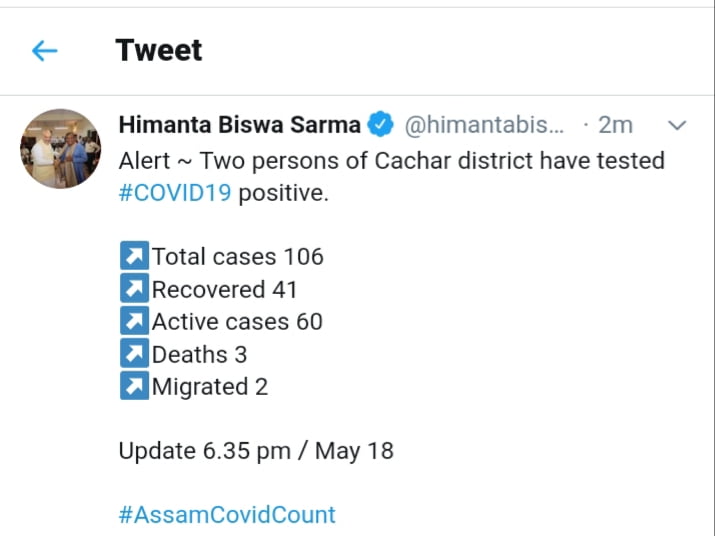Open the #AssamCovidCount hashtag
This screenshot has width=715, height=536.
pyautogui.click(x=227, y=515)
